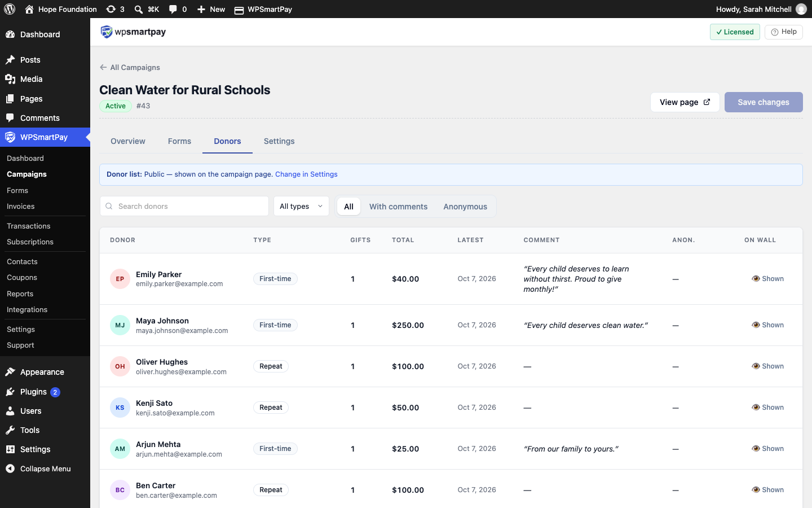The height and width of the screenshot is (508, 812).
Task: Open Transactions in WPSmartPay submenu
Action: pos(29,226)
